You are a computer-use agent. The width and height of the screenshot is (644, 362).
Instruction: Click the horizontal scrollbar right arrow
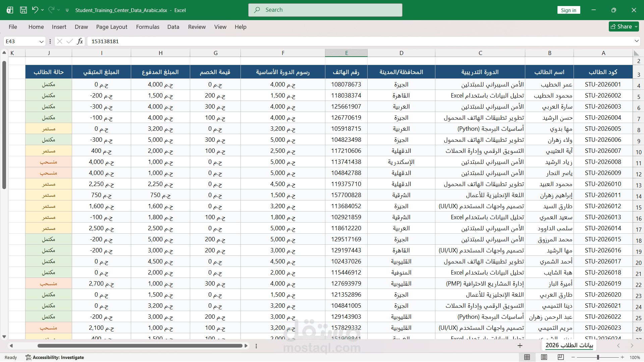pos(246,346)
